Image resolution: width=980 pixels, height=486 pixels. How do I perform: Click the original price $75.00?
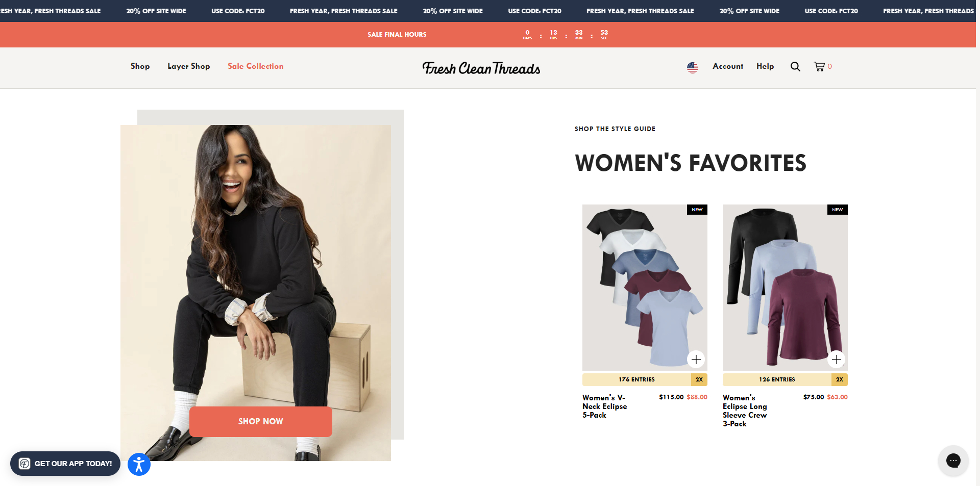pos(814,397)
